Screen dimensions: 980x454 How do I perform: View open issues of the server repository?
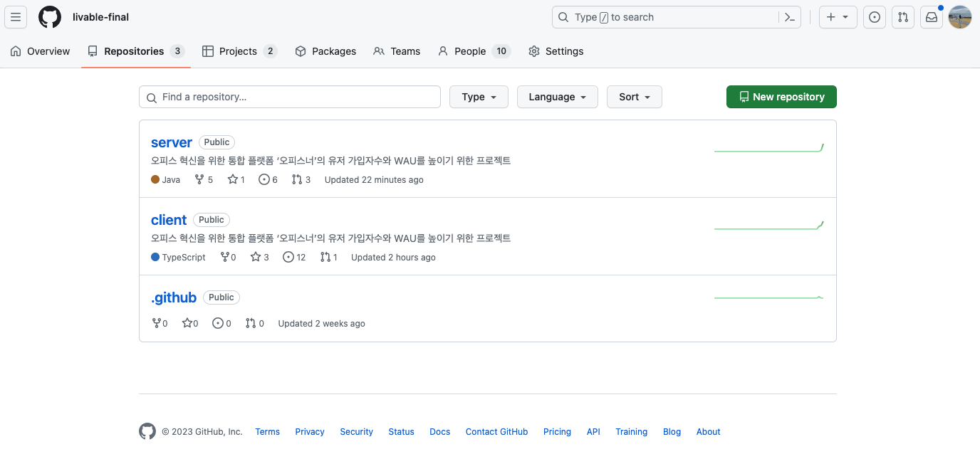[x=269, y=180]
